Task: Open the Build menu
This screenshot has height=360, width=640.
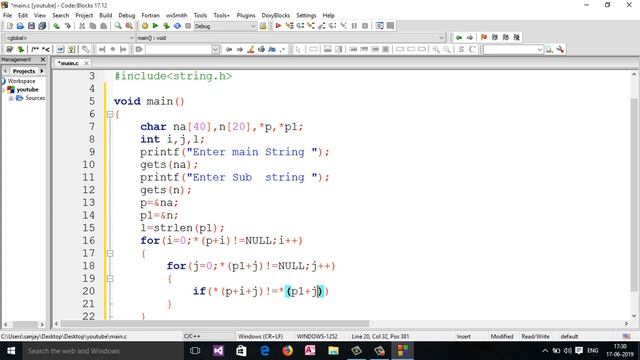Action: (106, 15)
